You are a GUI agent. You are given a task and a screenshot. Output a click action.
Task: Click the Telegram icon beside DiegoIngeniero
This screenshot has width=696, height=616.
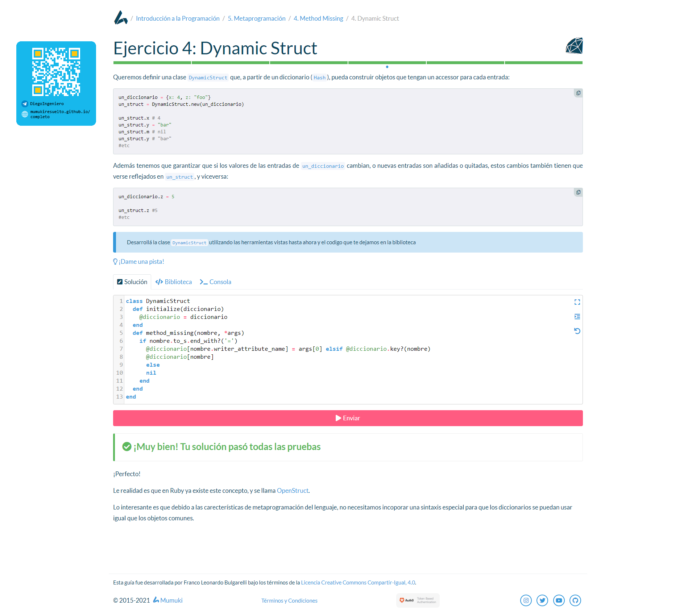(25, 104)
